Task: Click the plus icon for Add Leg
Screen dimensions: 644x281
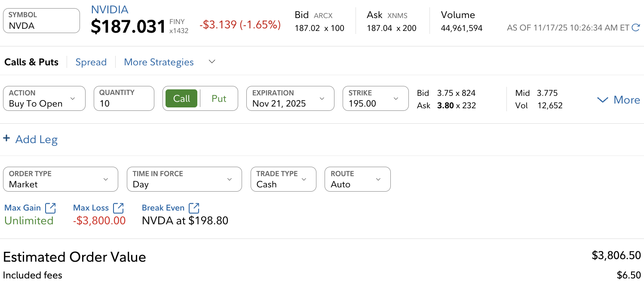Action: [6, 138]
